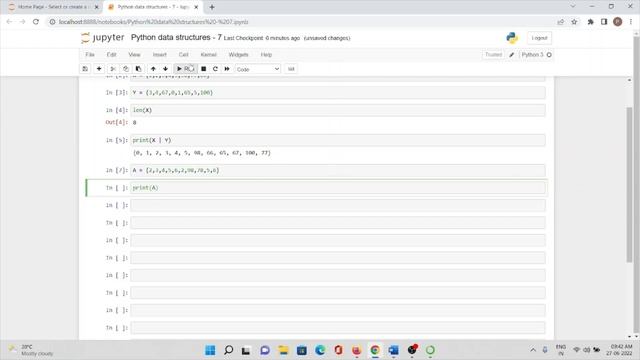The width and height of the screenshot is (640, 360).
Task: Reload the page
Action: pos(36,22)
